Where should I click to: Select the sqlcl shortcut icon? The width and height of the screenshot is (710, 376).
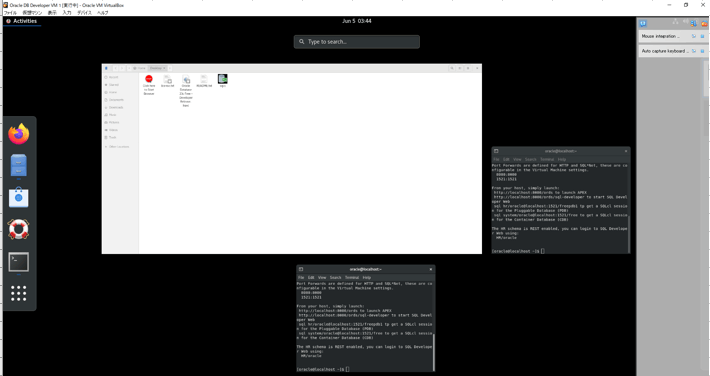[222, 79]
